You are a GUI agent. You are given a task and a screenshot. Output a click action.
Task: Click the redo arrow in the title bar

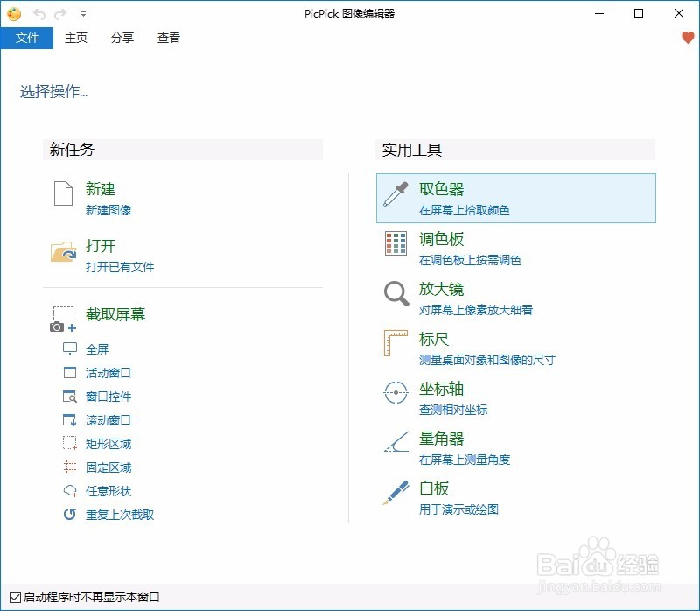60,14
